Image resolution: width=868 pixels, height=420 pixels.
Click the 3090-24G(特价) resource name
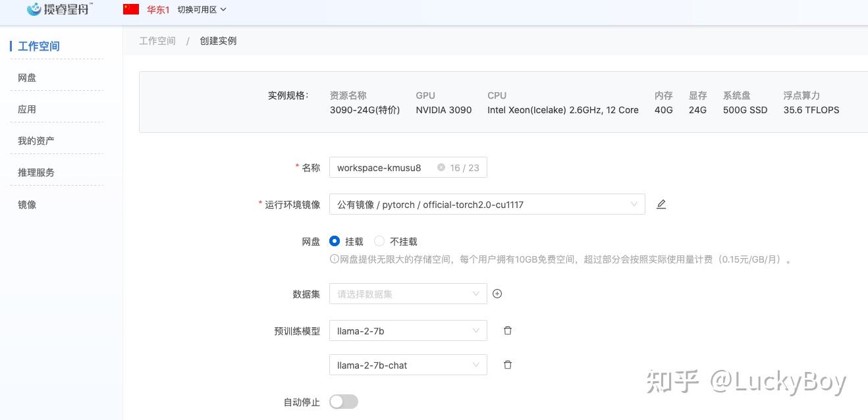coord(365,110)
